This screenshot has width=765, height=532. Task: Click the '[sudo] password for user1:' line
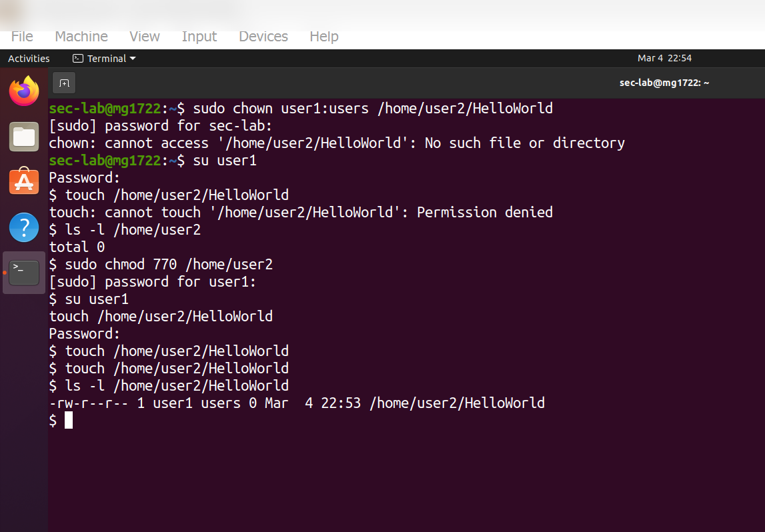click(x=153, y=281)
